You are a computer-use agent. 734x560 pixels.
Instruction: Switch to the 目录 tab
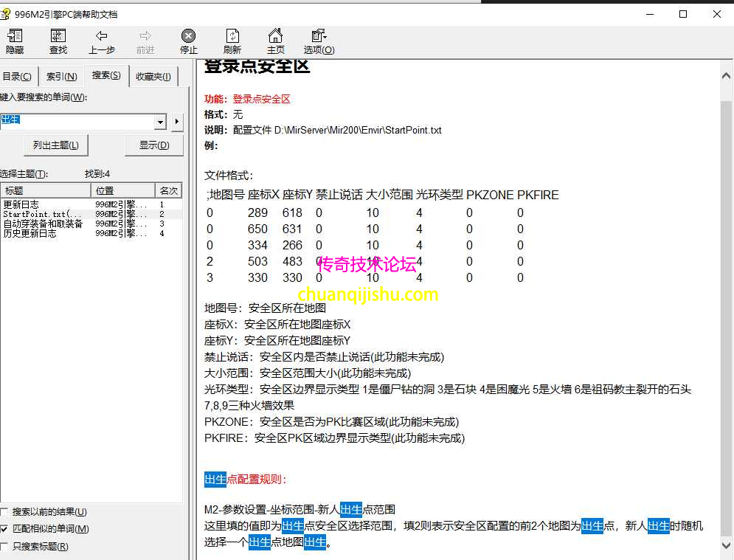click(x=17, y=77)
